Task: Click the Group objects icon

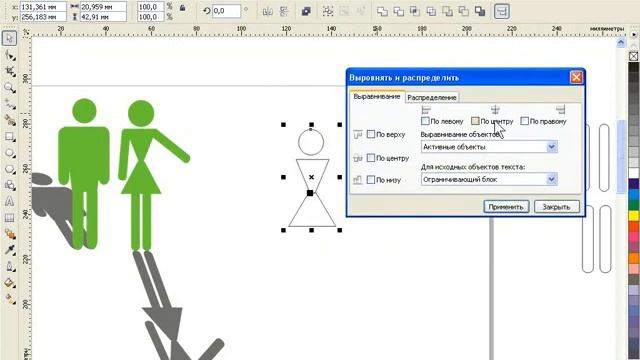Action: coord(328,11)
